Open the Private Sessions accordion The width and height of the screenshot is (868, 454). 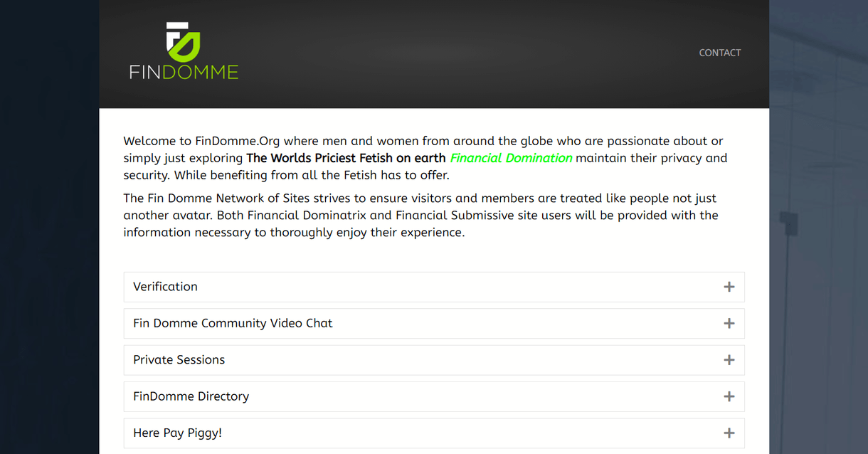[x=179, y=360]
